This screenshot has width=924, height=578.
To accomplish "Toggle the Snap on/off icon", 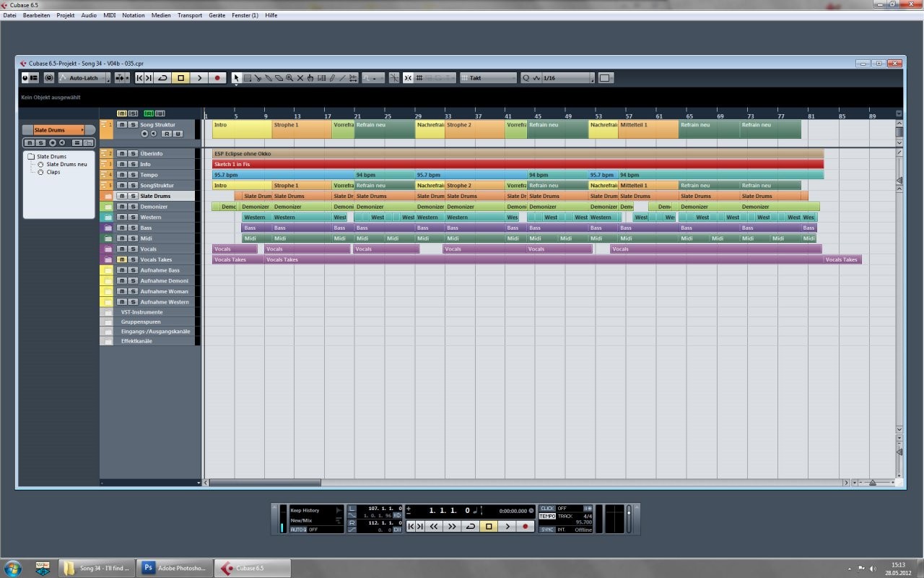I will click(409, 78).
